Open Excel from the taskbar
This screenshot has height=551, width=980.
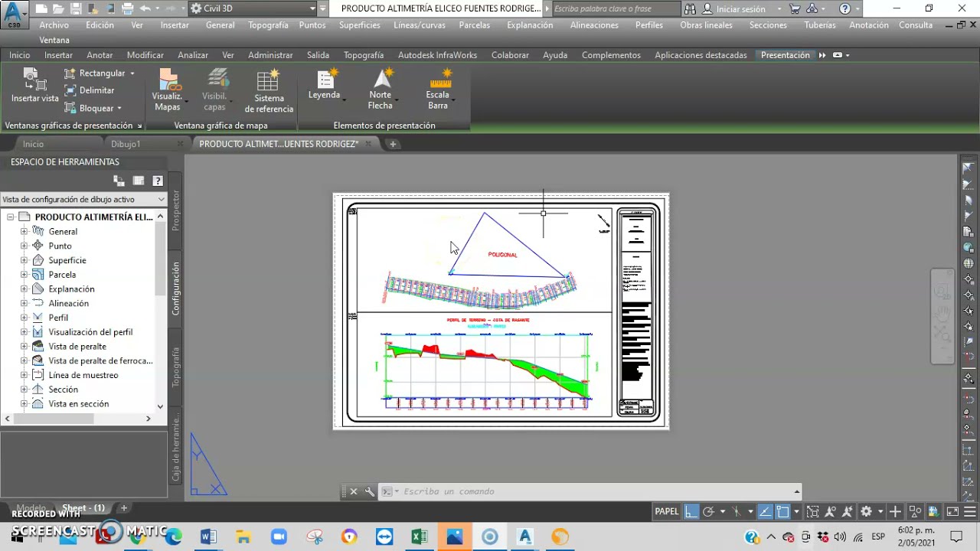420,536
